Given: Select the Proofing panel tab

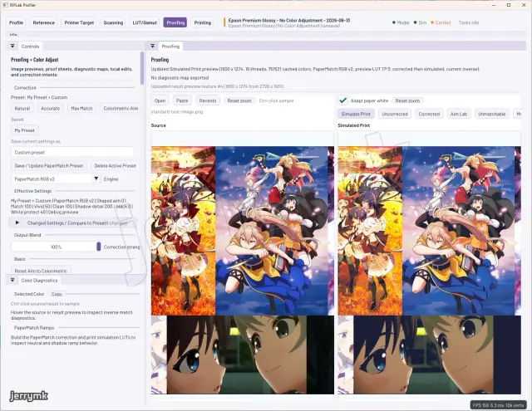Looking at the screenshot, I should point(170,46).
